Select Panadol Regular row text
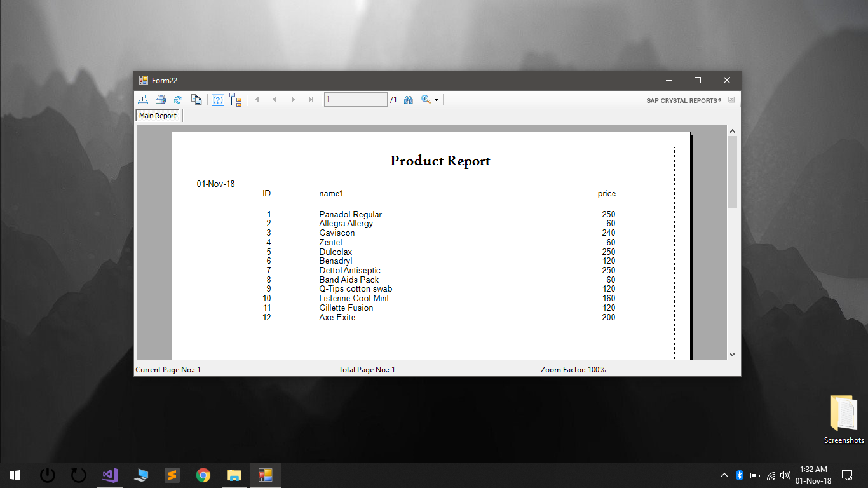 tap(350, 215)
